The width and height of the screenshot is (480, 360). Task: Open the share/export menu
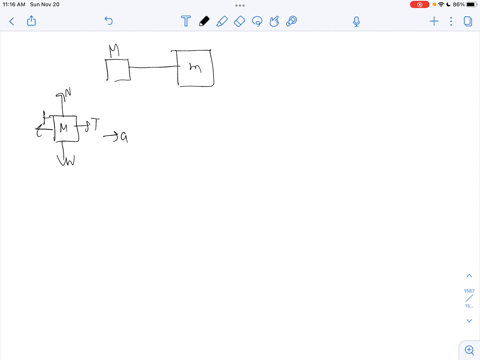tap(31, 21)
